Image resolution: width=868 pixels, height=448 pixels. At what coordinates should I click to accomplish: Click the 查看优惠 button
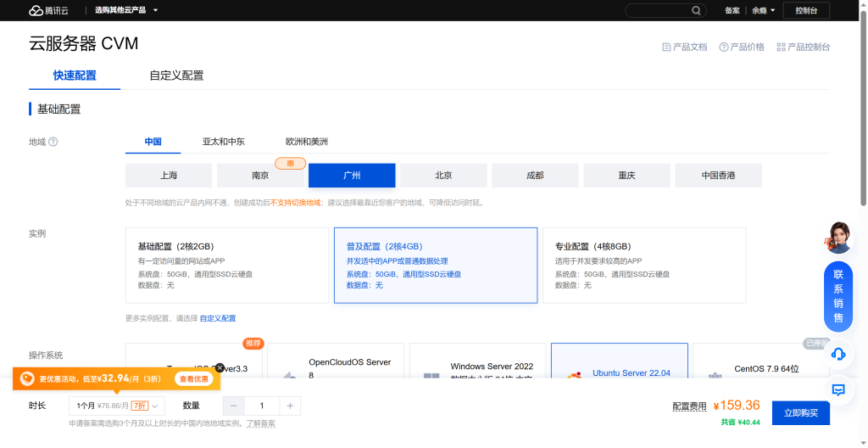(194, 379)
